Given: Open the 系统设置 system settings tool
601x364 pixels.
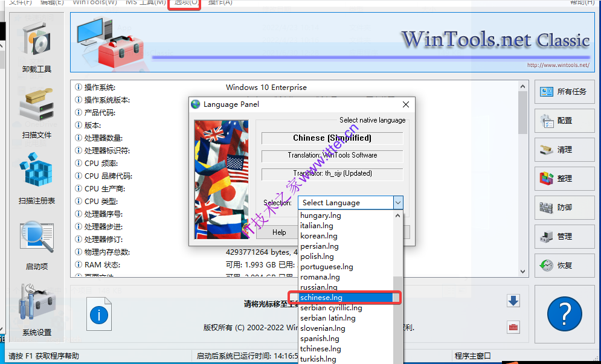Looking at the screenshot, I should [x=37, y=310].
